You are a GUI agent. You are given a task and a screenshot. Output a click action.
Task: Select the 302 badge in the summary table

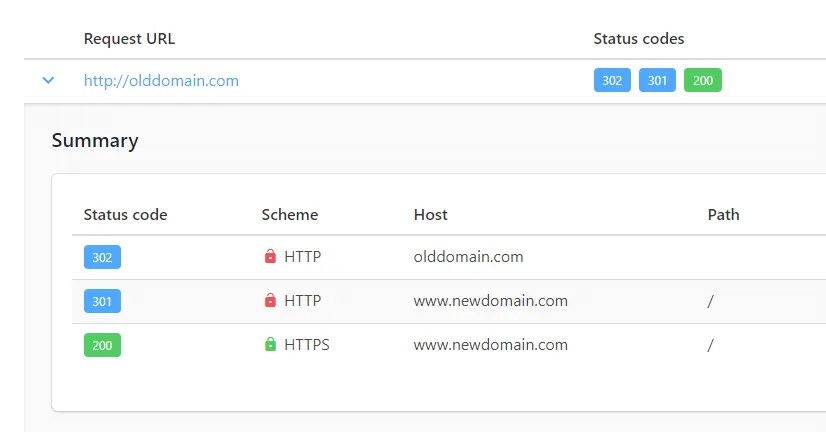(x=102, y=257)
